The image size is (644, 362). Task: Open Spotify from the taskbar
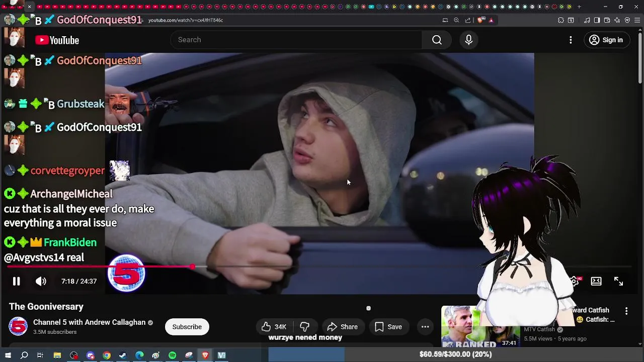(172, 355)
